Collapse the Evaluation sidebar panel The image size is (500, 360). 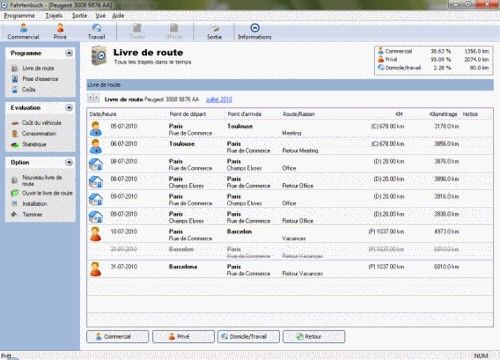click(x=69, y=108)
